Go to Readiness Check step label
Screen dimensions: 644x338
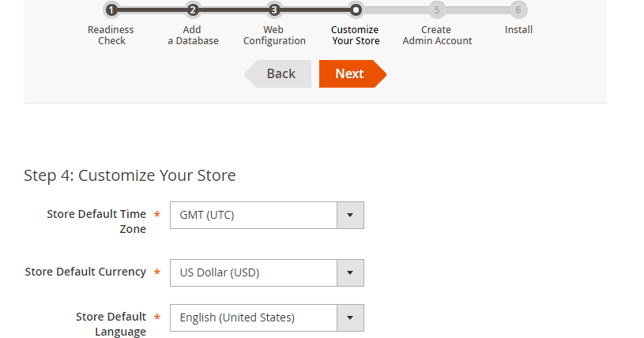pos(111,36)
